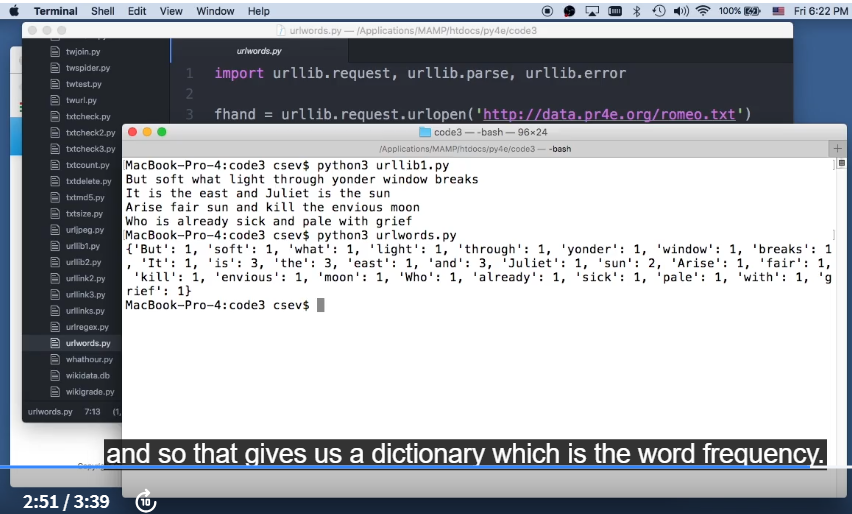Open txtsize.py in the editor sidebar
Viewport: 852px width, 514px height.
click(x=84, y=214)
